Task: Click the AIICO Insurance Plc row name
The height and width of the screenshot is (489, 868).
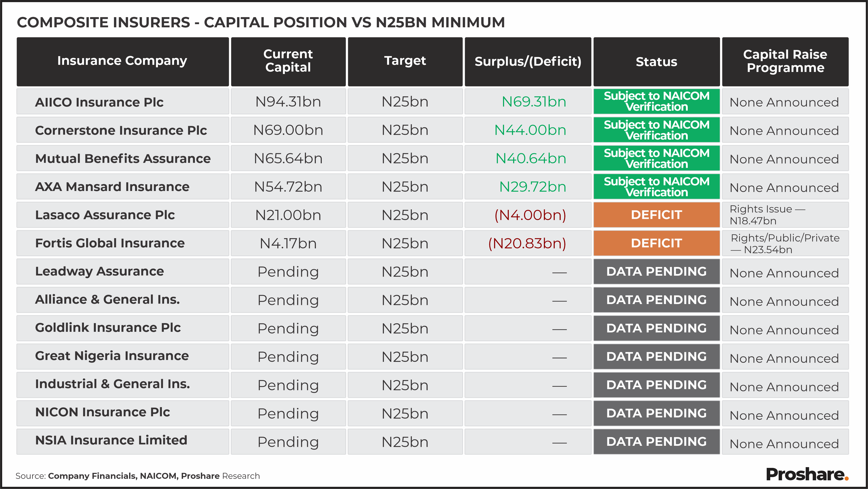Action: [99, 102]
